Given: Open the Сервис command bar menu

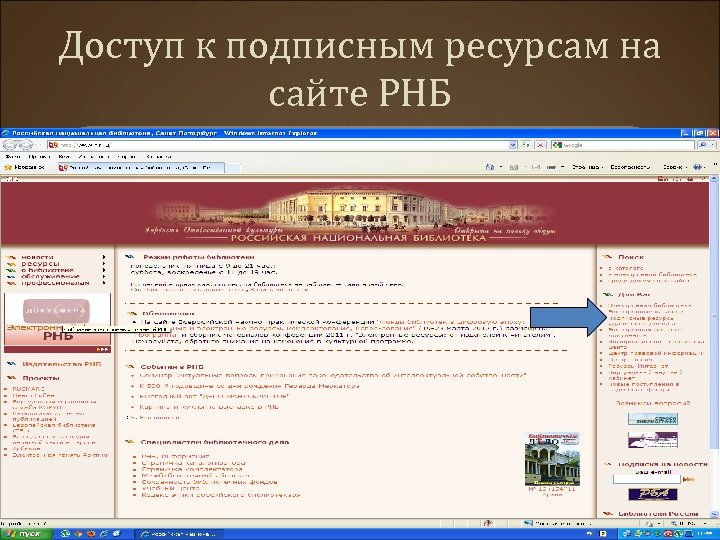Looking at the screenshot, I should (x=675, y=168).
